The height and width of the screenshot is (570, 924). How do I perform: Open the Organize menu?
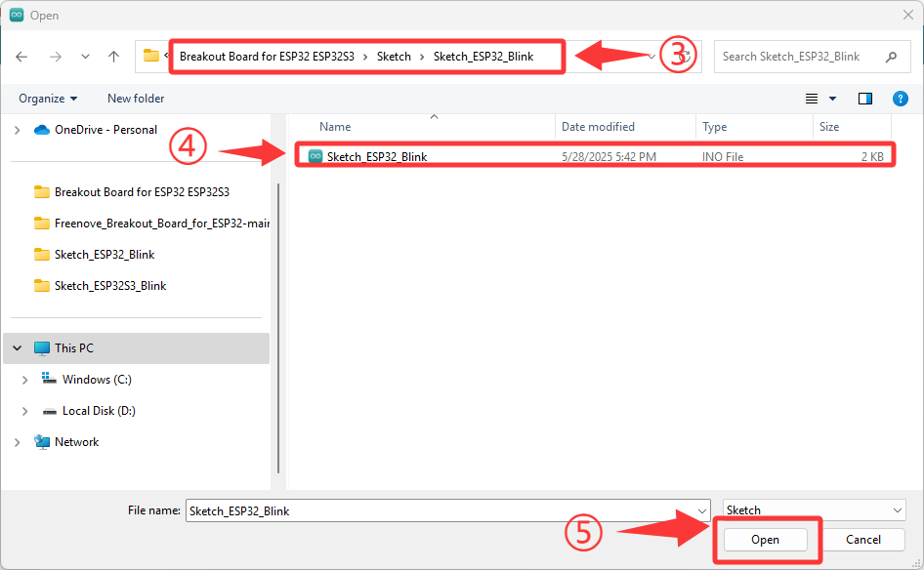48,99
